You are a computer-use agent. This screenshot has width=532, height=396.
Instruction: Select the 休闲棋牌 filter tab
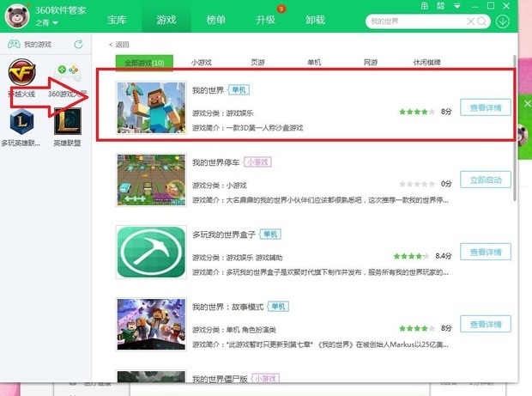click(426, 63)
